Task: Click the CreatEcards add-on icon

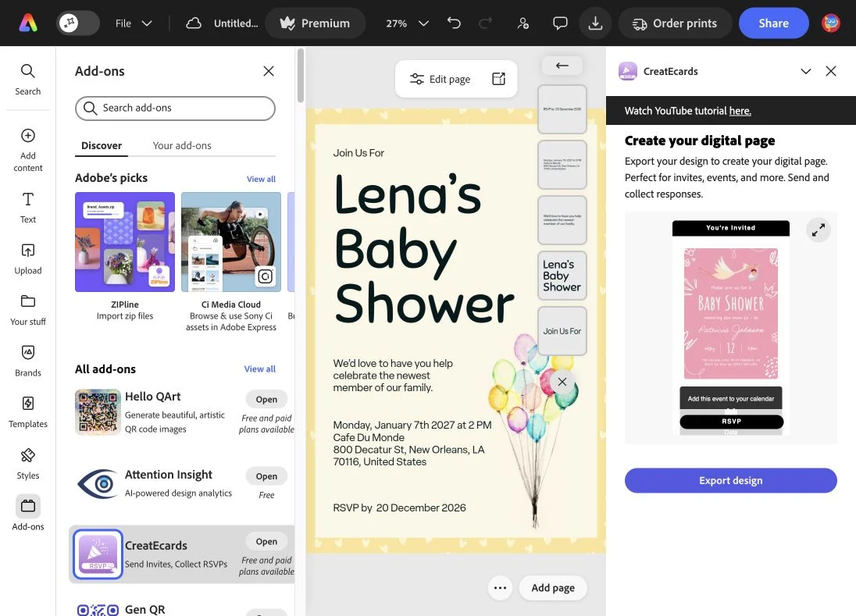Action: pyautogui.click(x=98, y=554)
